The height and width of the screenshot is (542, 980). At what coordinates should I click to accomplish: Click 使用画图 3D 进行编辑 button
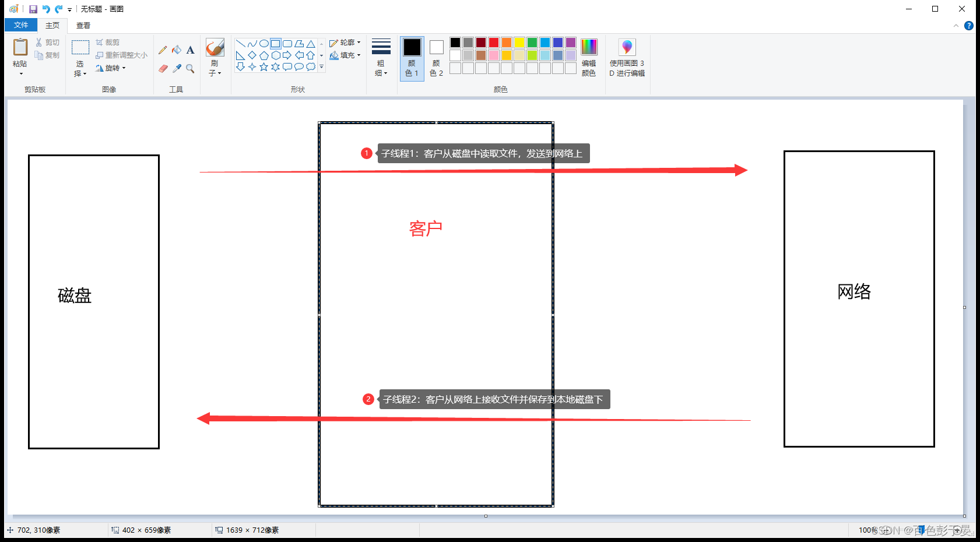pyautogui.click(x=627, y=58)
